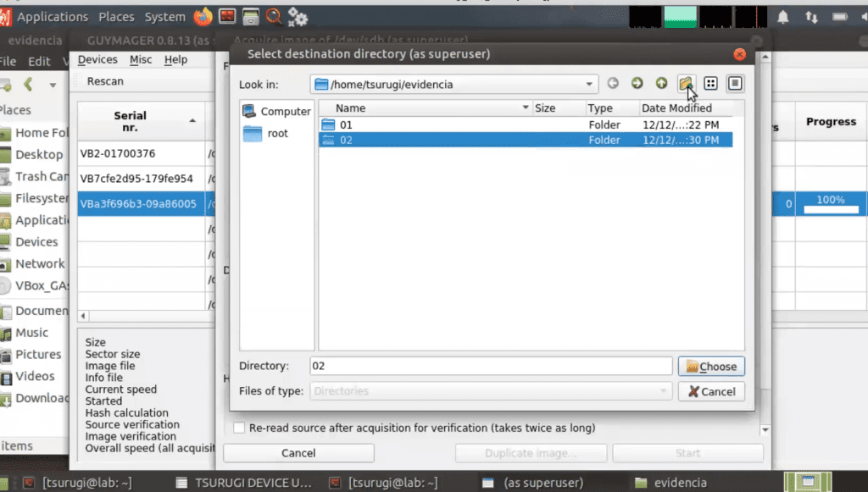Screen dimensions: 868x492
Task: Create a new folder in the dialog
Action: [686, 84]
